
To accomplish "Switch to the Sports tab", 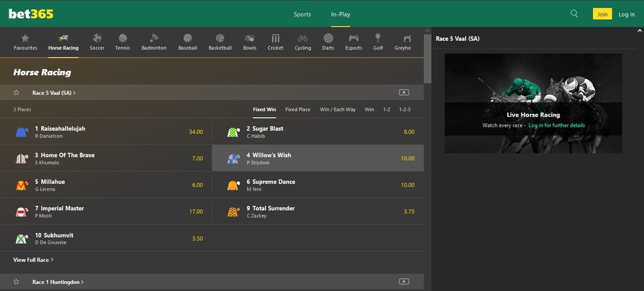I will (302, 14).
